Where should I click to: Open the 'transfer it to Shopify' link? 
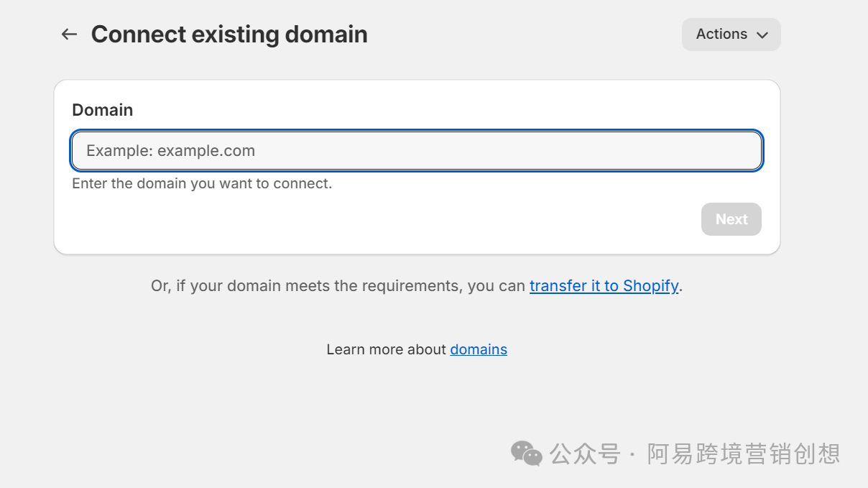coord(604,286)
